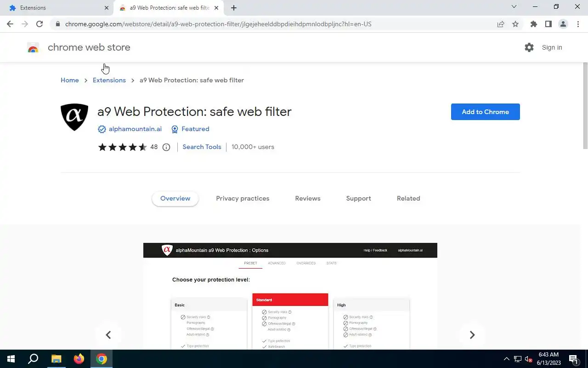Viewport: 588px width, 368px height.
Task: Open Search Tools category link
Action: [202, 147]
